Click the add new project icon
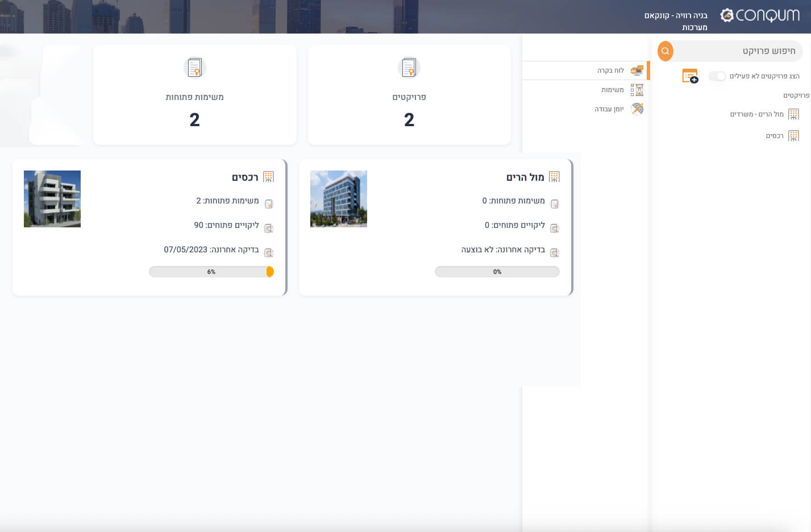 [690, 76]
